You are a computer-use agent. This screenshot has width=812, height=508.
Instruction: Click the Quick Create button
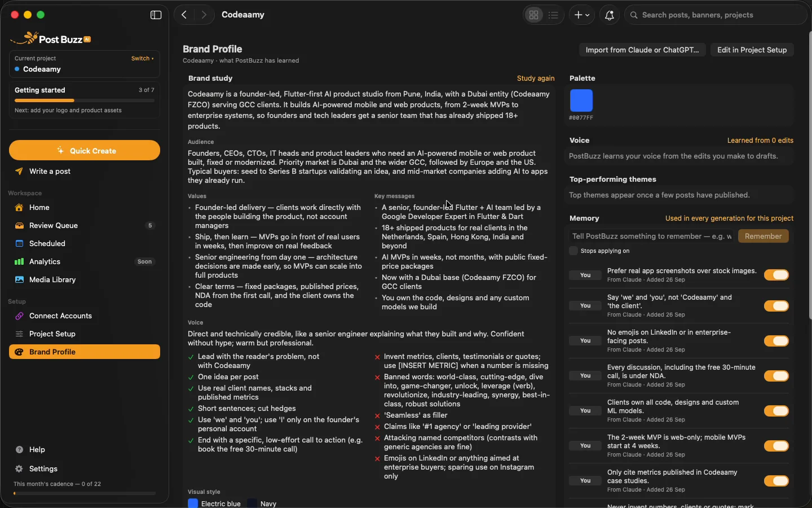pos(85,151)
